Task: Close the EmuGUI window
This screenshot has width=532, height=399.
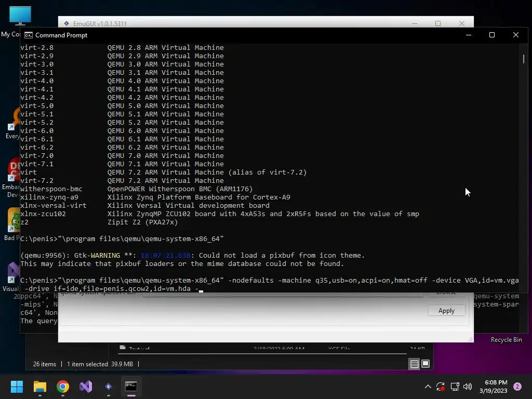Action: coord(462,23)
